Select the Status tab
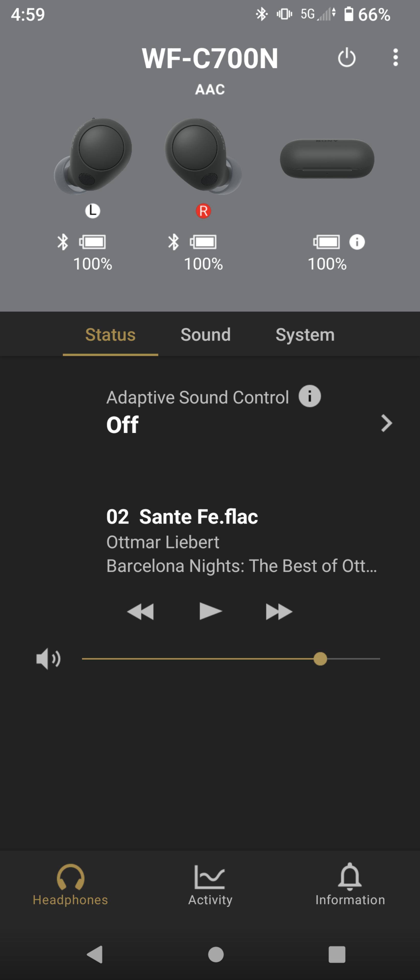 pyautogui.click(x=110, y=335)
